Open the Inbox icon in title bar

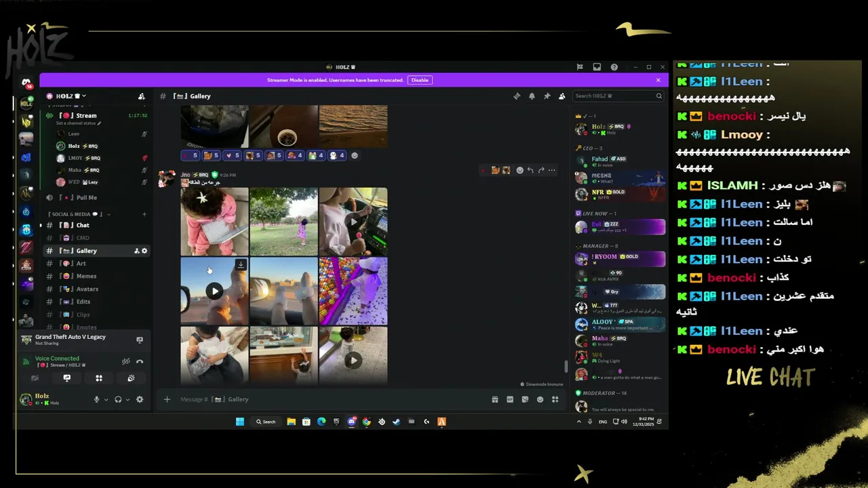coord(597,67)
